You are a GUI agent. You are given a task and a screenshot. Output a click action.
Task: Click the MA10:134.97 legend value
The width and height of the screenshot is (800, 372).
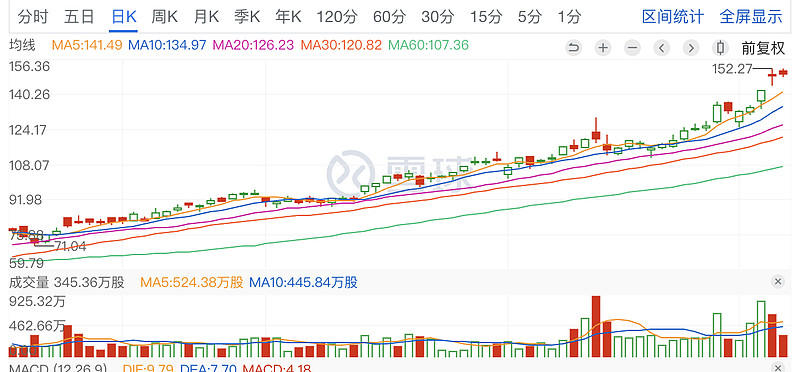pyautogui.click(x=167, y=45)
